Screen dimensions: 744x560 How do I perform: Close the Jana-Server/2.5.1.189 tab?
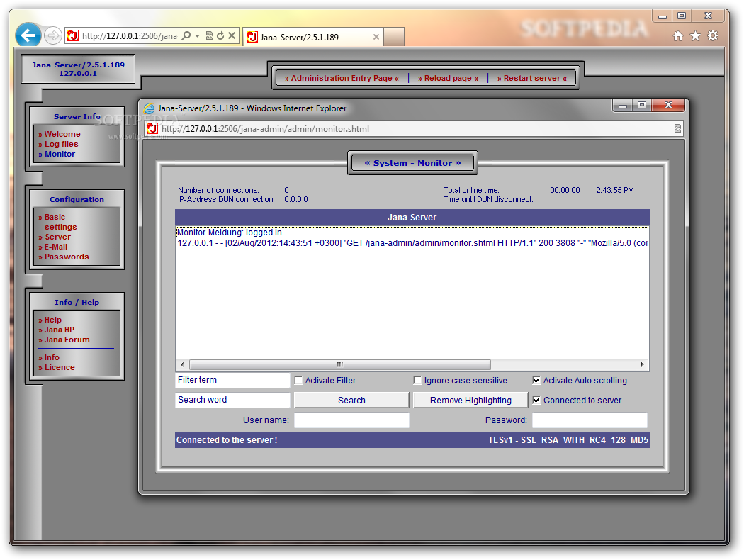click(x=376, y=37)
